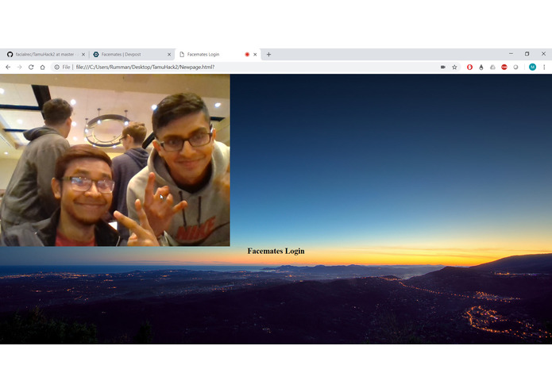Switch to the facialrec/TamuHack2 GitHub tab
This screenshot has width=552, height=392.
point(45,55)
